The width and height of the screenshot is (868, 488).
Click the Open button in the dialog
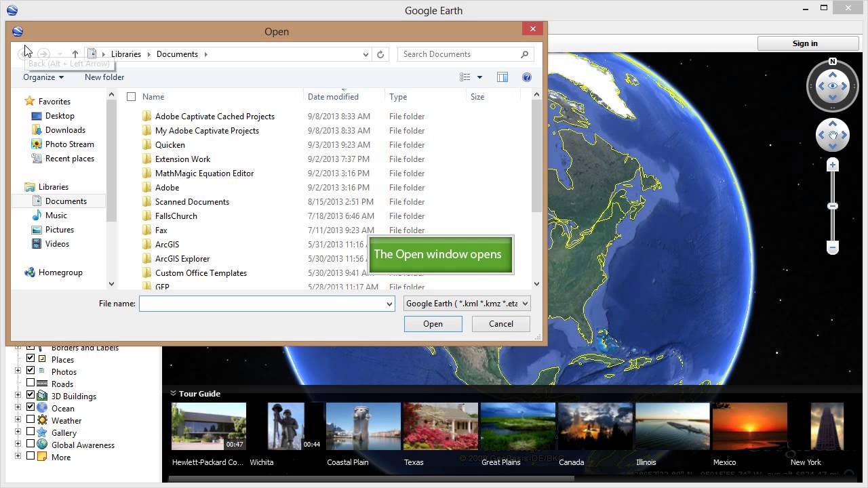pos(433,324)
